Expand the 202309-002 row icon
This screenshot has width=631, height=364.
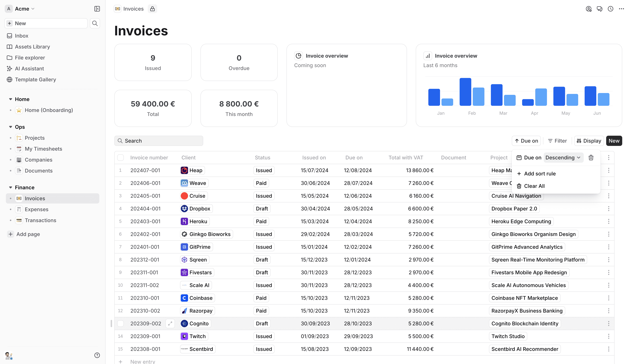[x=170, y=324]
